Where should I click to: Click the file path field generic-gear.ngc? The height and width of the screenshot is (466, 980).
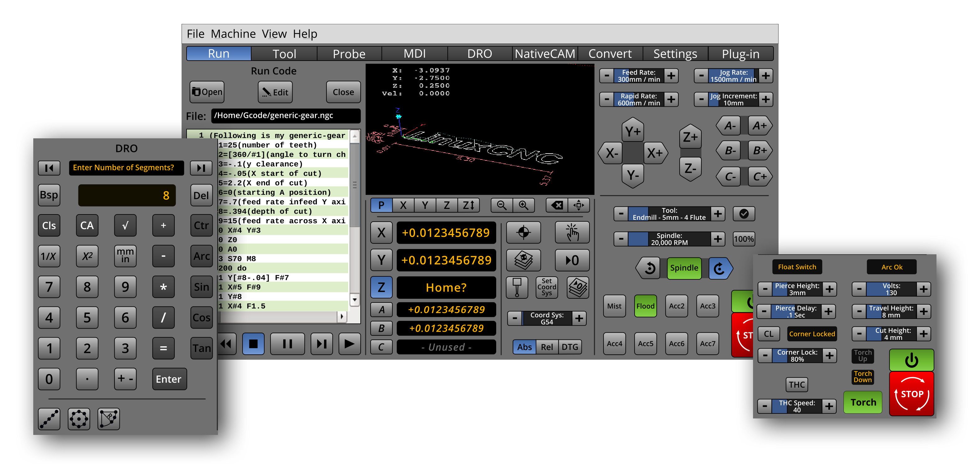pyautogui.click(x=285, y=116)
